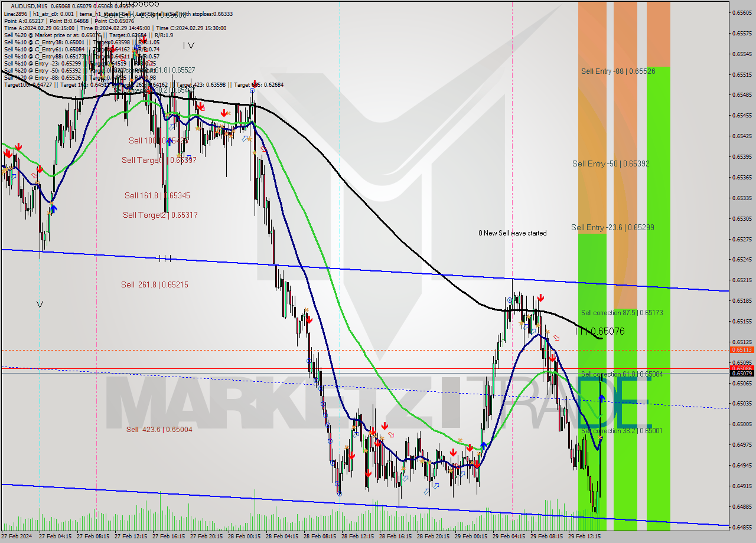
Task: Click the 'Sell Target | 0.65397' label
Action: [159, 160]
